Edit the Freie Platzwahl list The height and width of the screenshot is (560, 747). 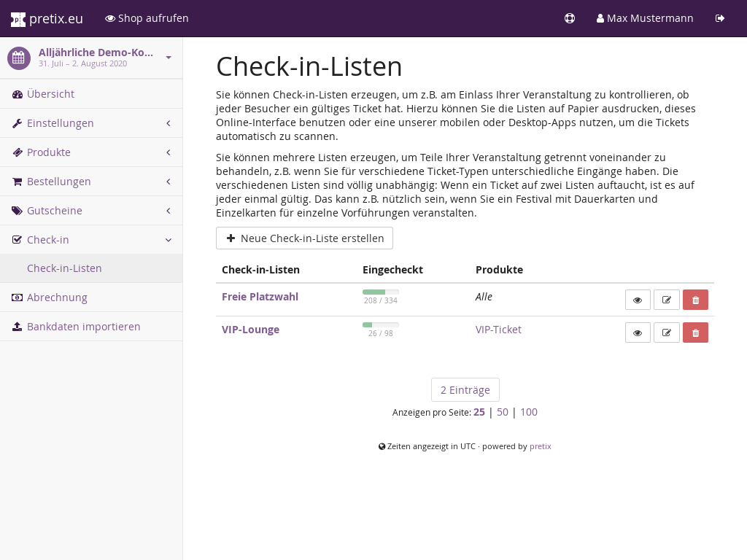666,300
